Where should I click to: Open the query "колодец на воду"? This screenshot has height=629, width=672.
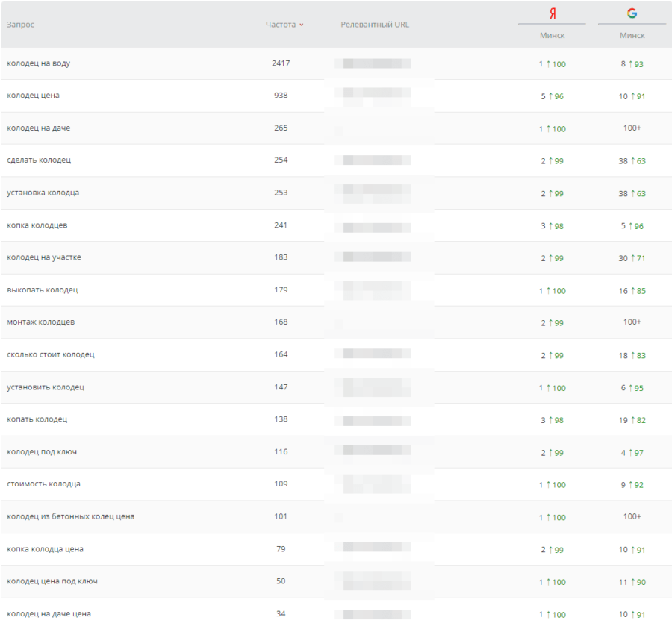(39, 63)
